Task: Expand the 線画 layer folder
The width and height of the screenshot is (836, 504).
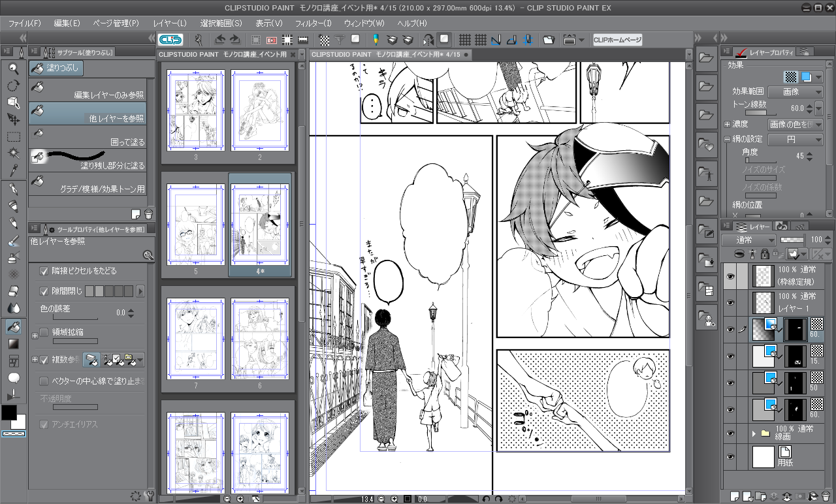Action: click(x=754, y=433)
